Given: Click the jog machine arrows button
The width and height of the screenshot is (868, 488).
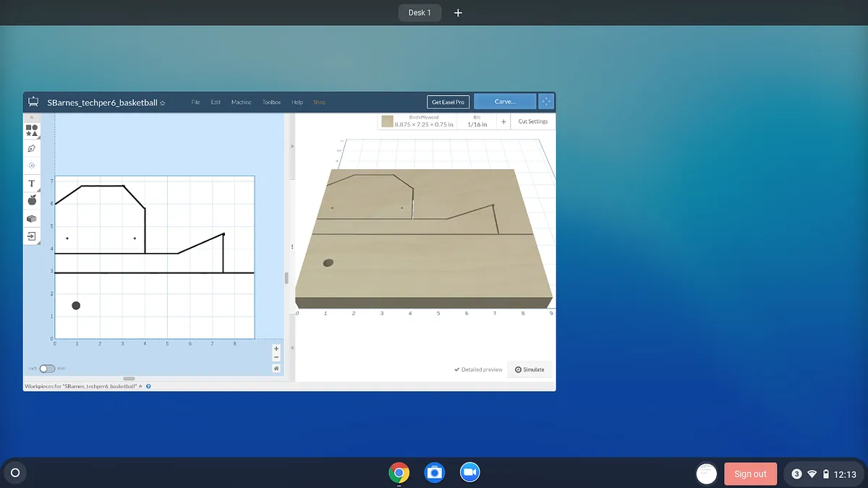Looking at the screenshot, I should pyautogui.click(x=546, y=102).
